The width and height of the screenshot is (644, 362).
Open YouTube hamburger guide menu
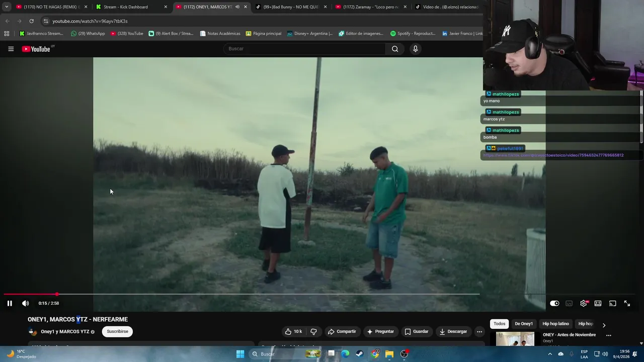11,49
